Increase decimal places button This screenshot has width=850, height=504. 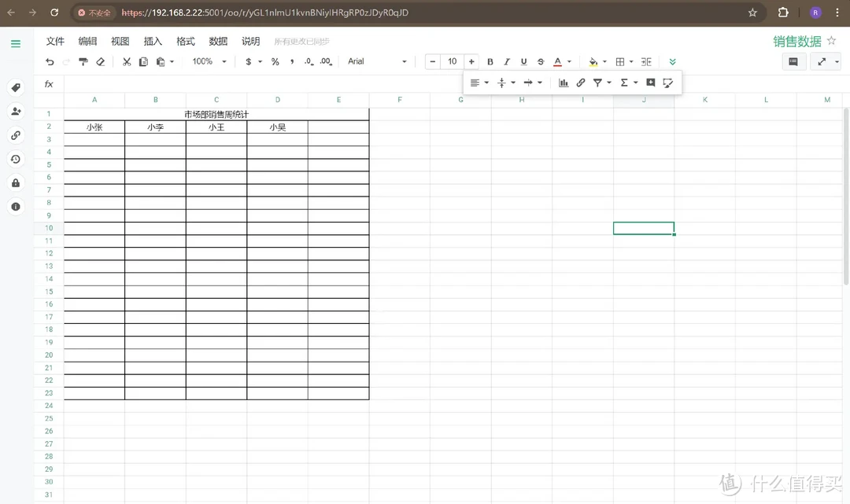(x=326, y=61)
